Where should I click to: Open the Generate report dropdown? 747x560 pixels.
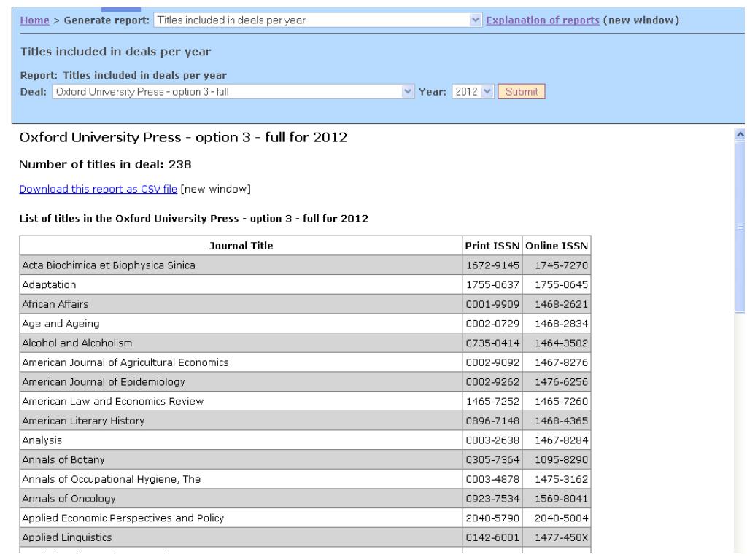[x=317, y=20]
